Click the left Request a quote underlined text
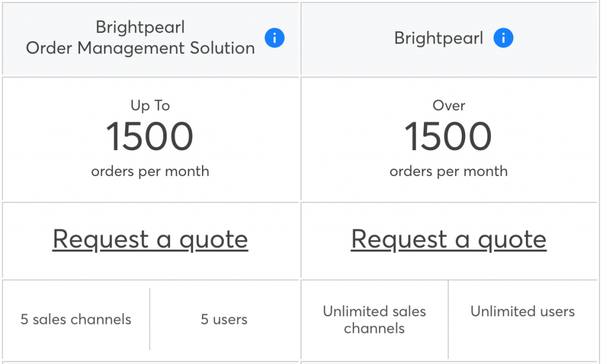The height and width of the screenshot is (364, 603). click(150, 239)
